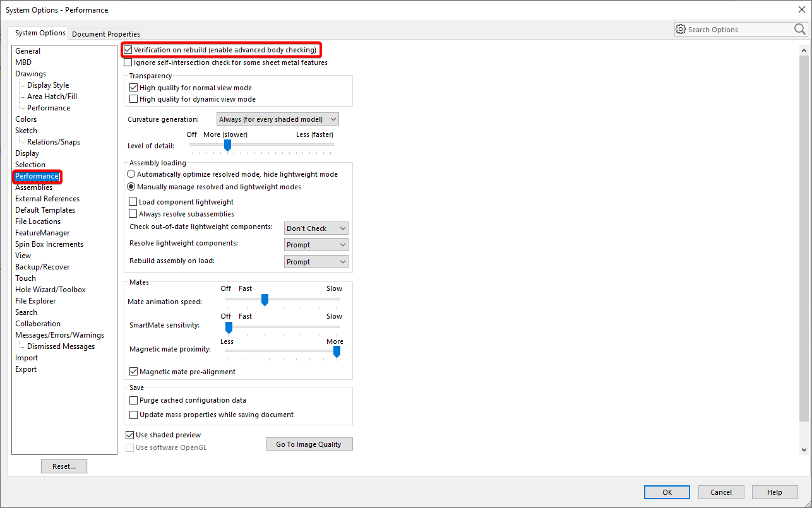The height and width of the screenshot is (508, 812).
Task: Select View category in tree
Action: 23,256
